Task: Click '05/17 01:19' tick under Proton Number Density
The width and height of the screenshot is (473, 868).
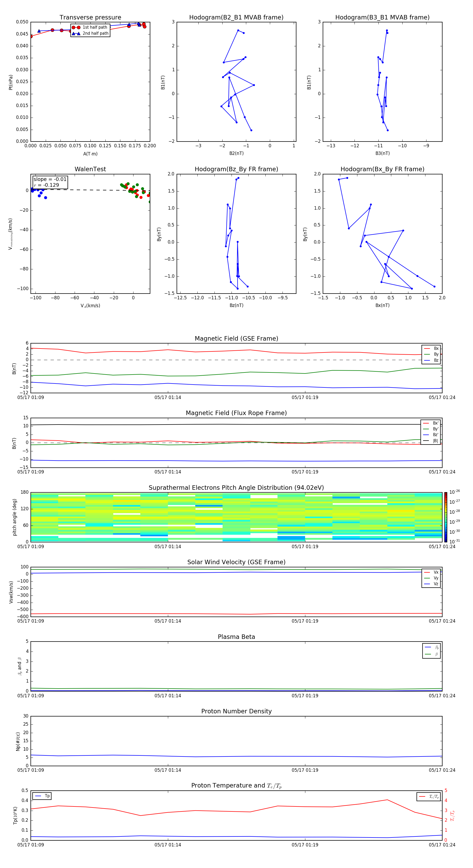Action: pyautogui.click(x=305, y=770)
